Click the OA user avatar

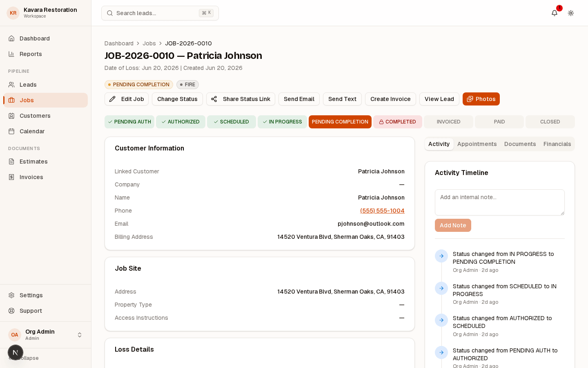click(15, 335)
